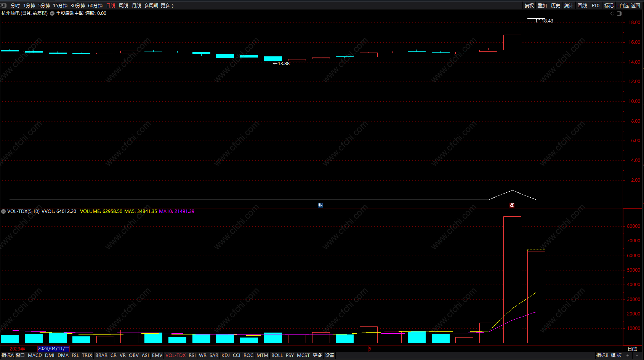Select the 5分钟 period
Image resolution: width=644 pixels, height=360 pixels.
[44, 6]
